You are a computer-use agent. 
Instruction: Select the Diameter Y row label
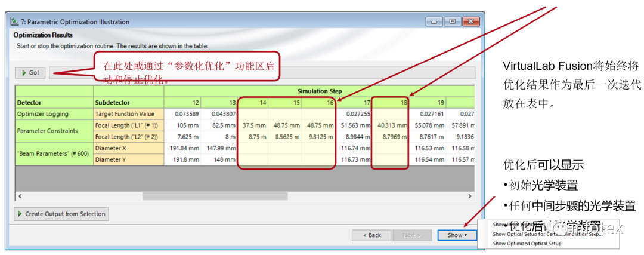click(x=129, y=159)
